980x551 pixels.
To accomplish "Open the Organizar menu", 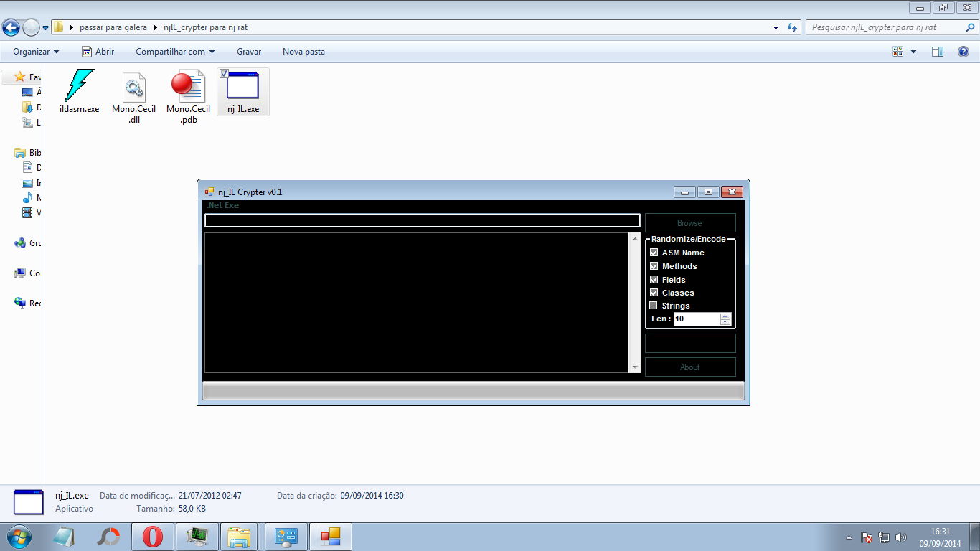I will pos(36,52).
